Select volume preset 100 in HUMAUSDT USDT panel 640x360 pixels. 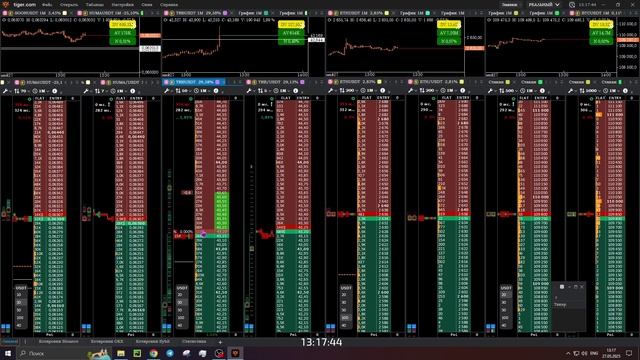20,318
